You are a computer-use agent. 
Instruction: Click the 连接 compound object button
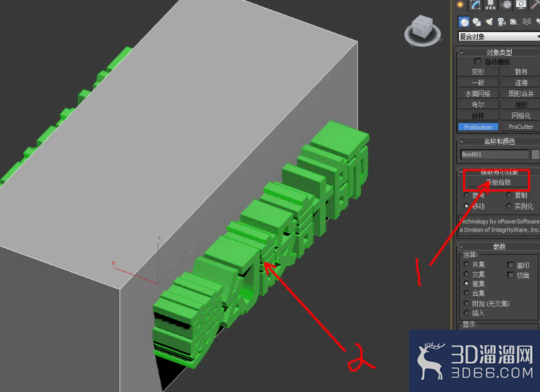tap(520, 82)
